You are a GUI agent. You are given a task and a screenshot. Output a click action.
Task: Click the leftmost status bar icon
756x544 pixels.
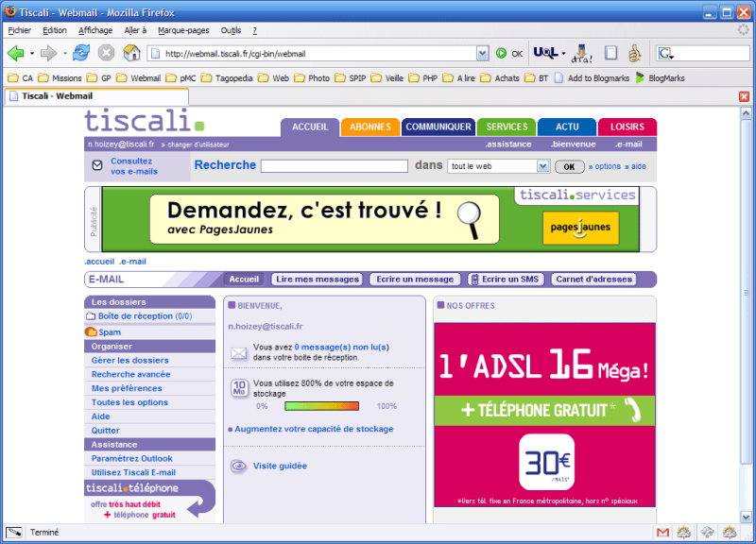point(14,532)
